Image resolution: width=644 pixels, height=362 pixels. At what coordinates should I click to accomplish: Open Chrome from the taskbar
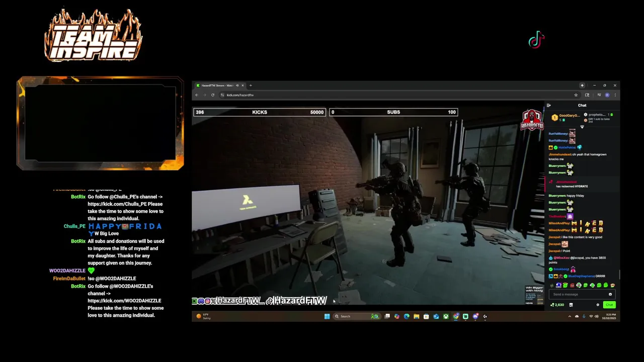456,316
